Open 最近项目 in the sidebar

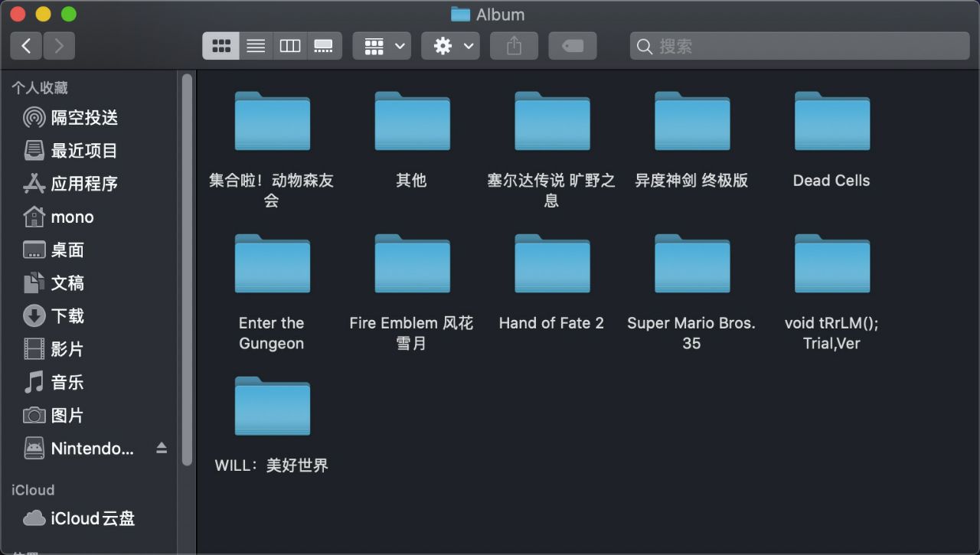[x=71, y=151]
